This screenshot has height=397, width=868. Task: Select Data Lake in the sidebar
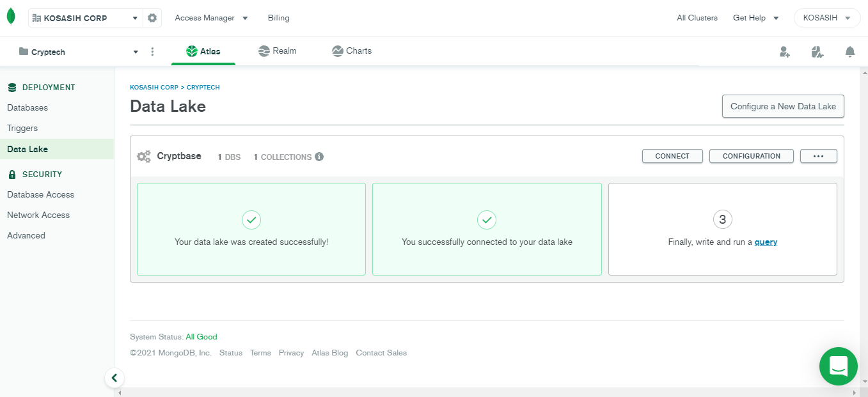[57, 149]
